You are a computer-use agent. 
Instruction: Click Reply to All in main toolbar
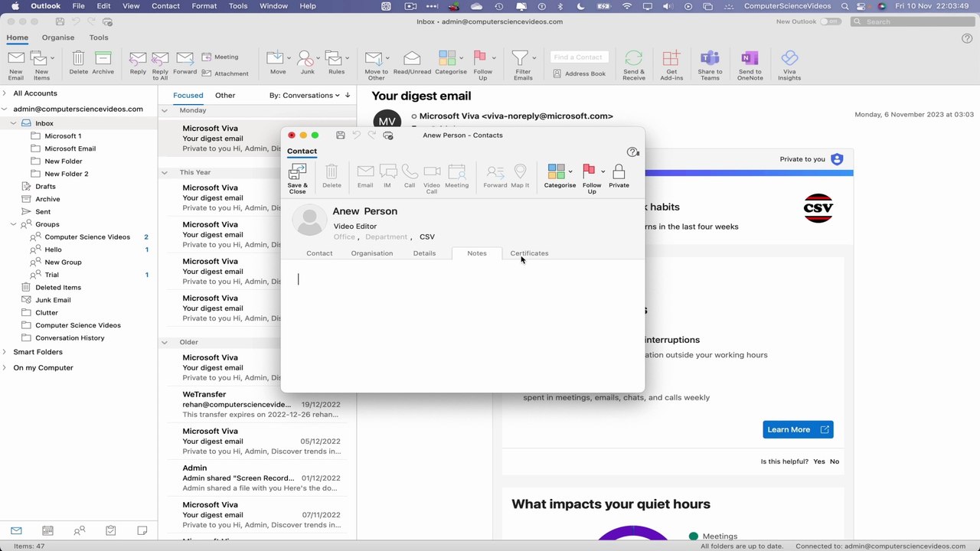pos(160,66)
